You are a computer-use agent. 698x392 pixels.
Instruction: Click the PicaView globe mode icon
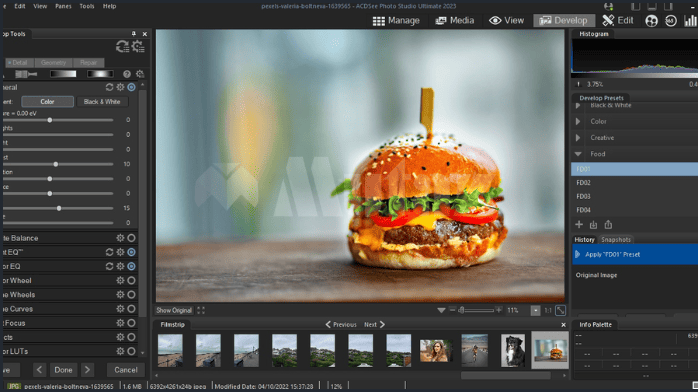coord(651,20)
